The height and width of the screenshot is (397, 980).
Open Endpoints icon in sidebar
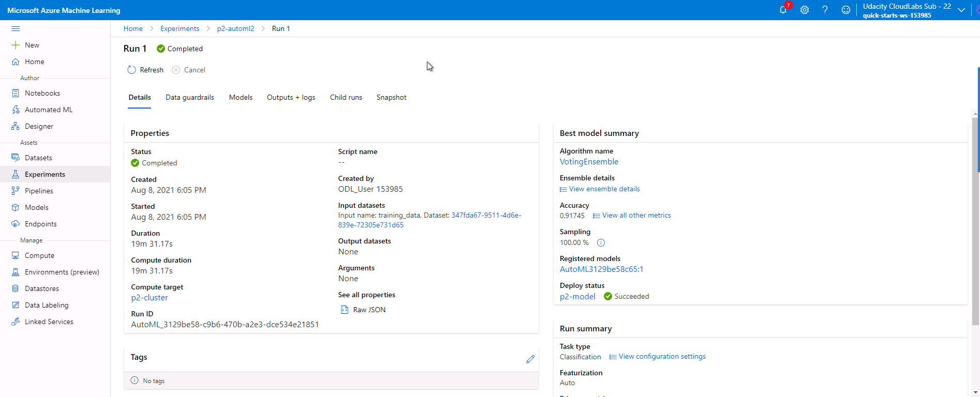pos(16,224)
